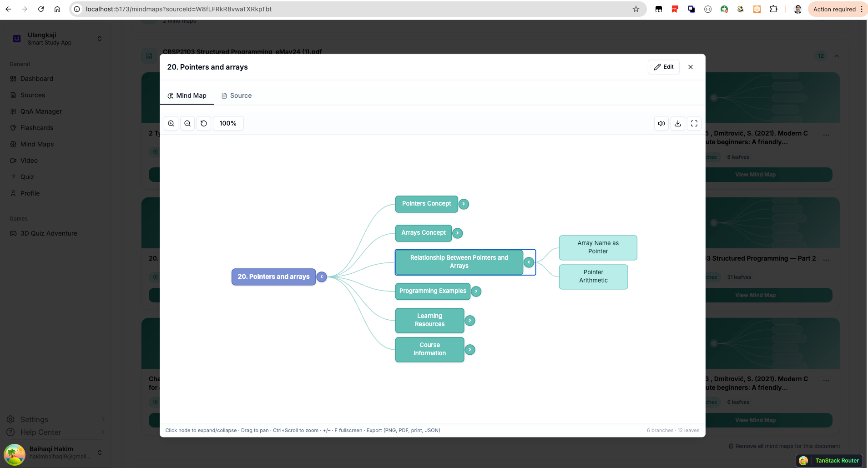
Task: Click the download export icon
Action: (678, 123)
